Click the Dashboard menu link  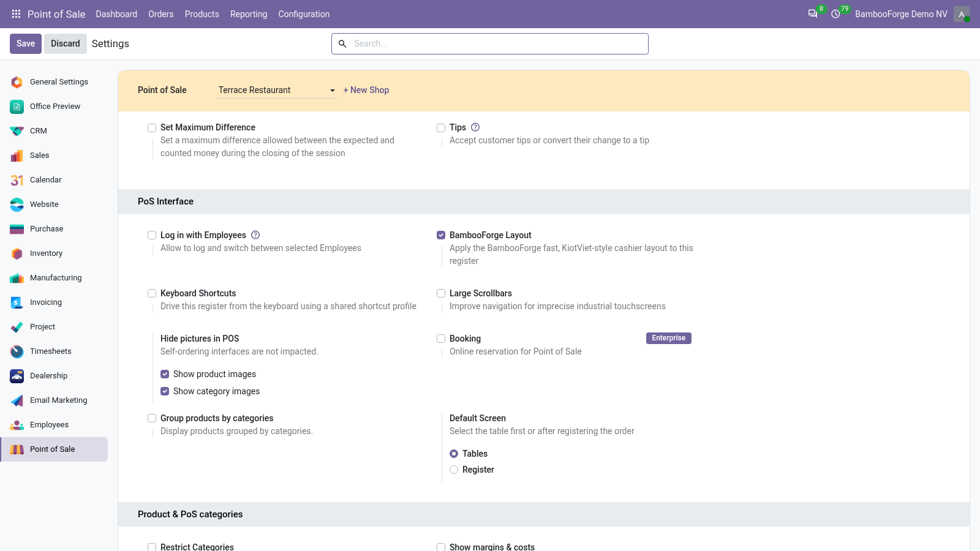pyautogui.click(x=116, y=14)
